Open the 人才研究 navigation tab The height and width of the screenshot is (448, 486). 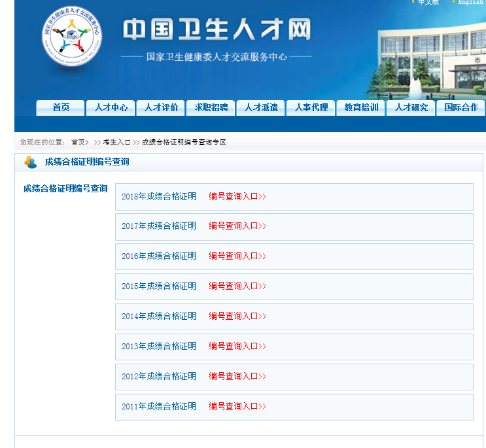(411, 107)
